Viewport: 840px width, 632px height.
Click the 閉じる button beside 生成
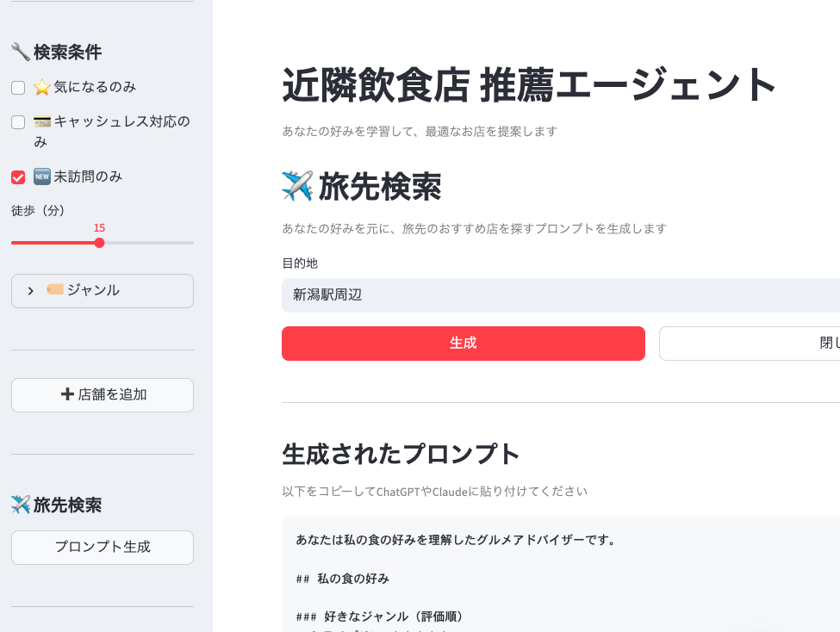pos(750,344)
